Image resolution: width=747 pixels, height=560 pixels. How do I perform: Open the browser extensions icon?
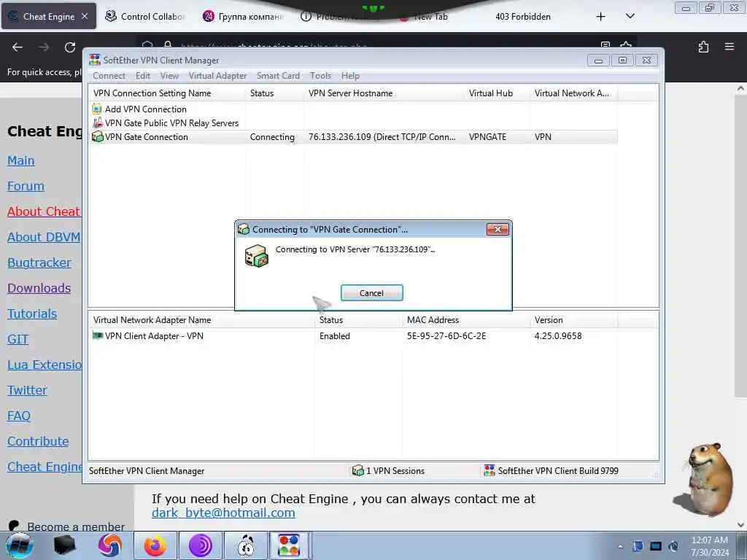tap(703, 47)
